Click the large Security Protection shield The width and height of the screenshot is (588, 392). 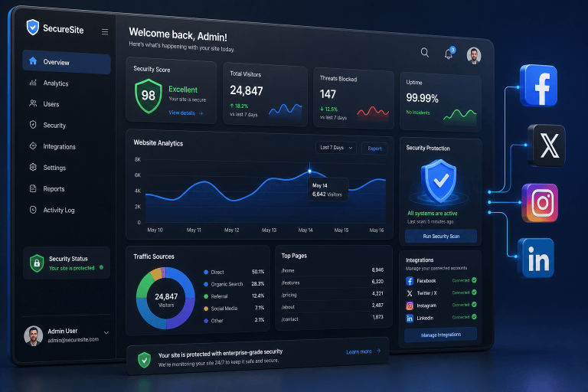439,181
